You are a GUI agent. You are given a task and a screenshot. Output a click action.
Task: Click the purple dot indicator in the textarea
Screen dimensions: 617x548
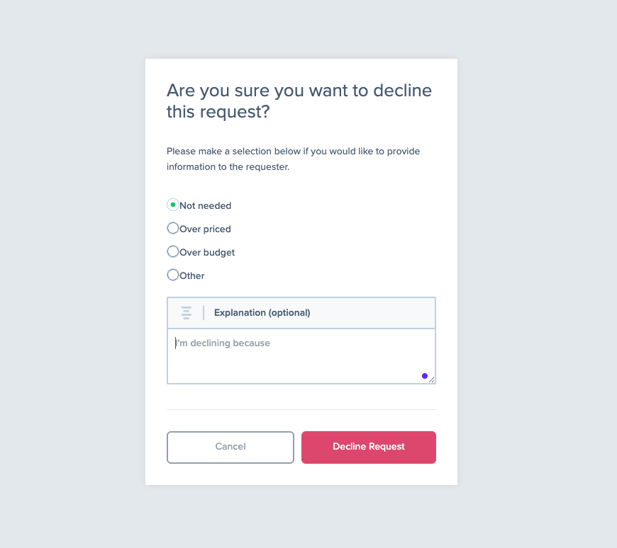(425, 376)
